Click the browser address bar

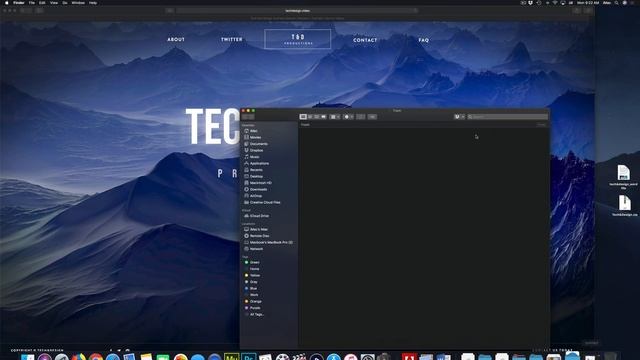pos(297,11)
